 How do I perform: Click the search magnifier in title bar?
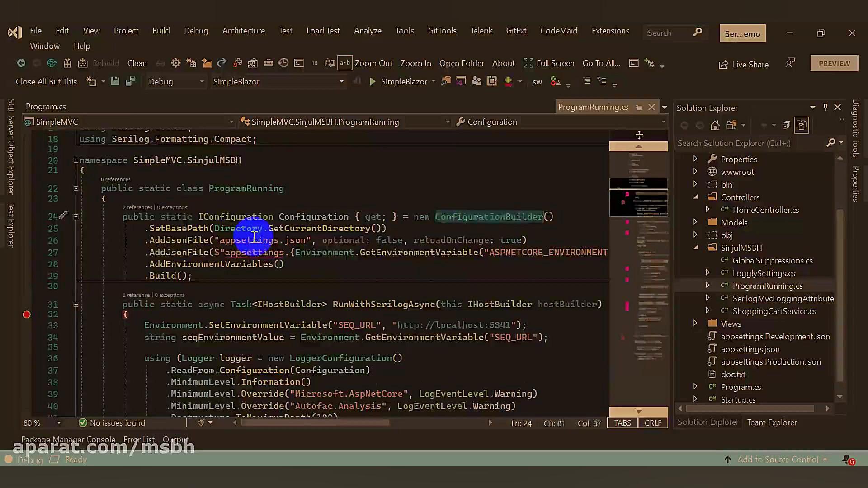698,32
